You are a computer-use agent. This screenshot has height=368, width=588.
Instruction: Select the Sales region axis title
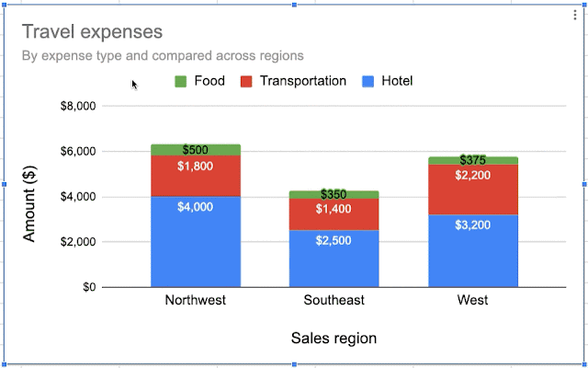[334, 338]
